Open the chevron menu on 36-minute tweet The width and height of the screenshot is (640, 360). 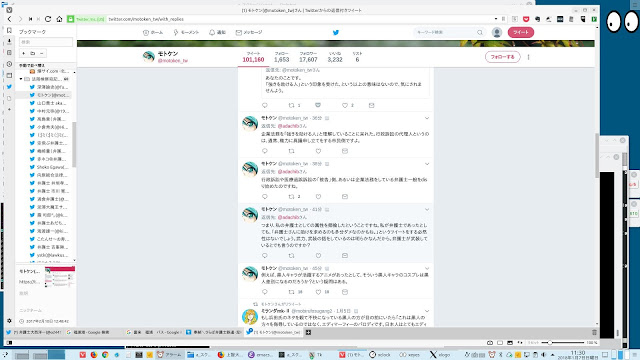point(427,118)
